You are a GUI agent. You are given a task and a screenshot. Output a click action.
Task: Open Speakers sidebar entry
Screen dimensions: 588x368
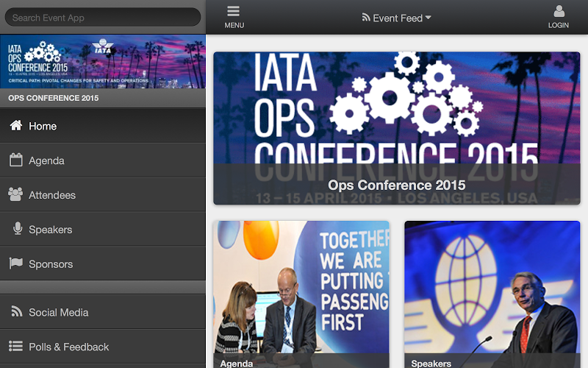tap(103, 230)
